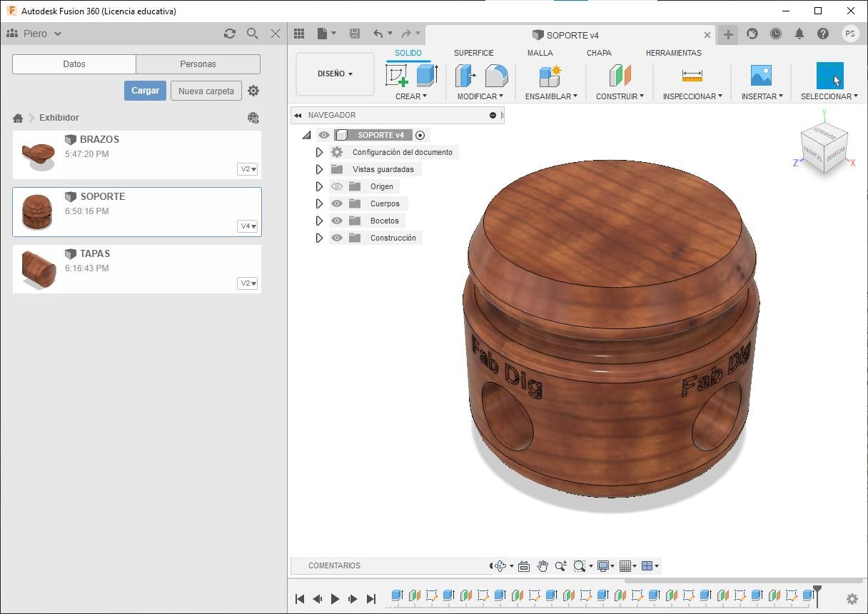Viewport: 868px width, 614px height.
Task: Expand the Cuerpos folder
Action: [319, 203]
